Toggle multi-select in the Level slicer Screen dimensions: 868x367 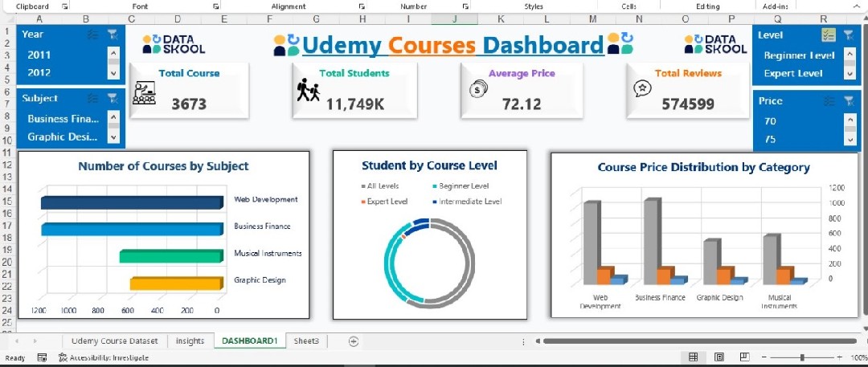click(828, 35)
